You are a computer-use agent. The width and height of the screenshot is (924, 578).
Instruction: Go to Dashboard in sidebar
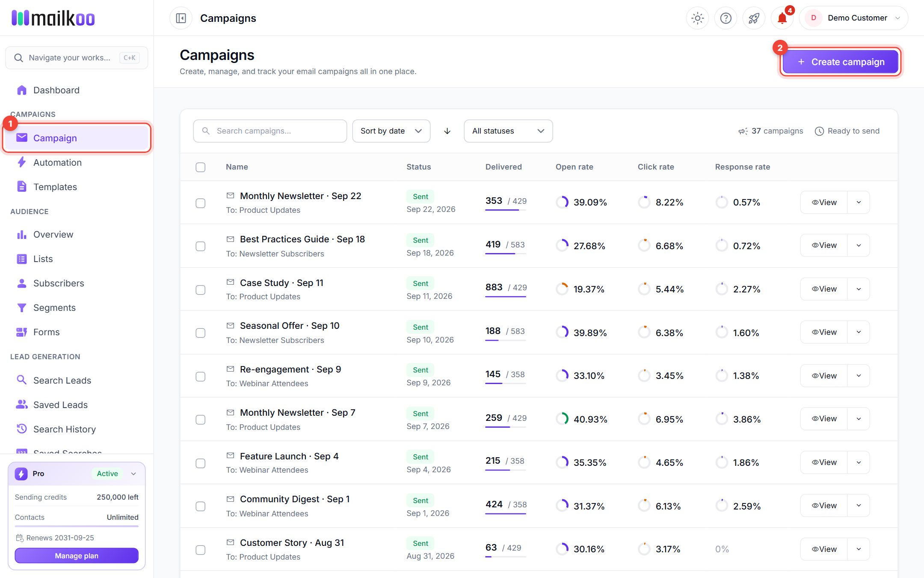pyautogui.click(x=77, y=90)
